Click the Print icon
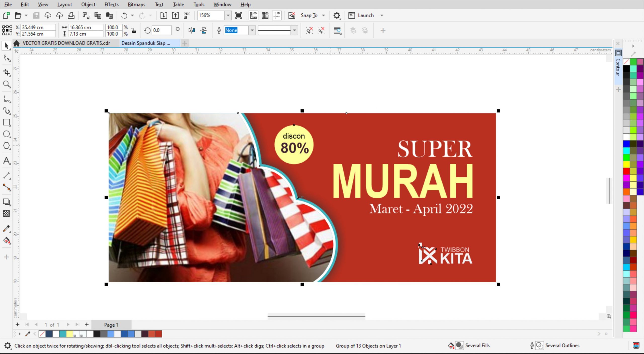 tap(71, 15)
